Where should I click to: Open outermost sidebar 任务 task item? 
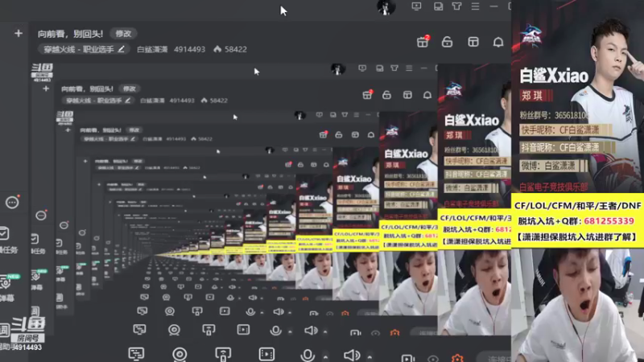coord(6,241)
